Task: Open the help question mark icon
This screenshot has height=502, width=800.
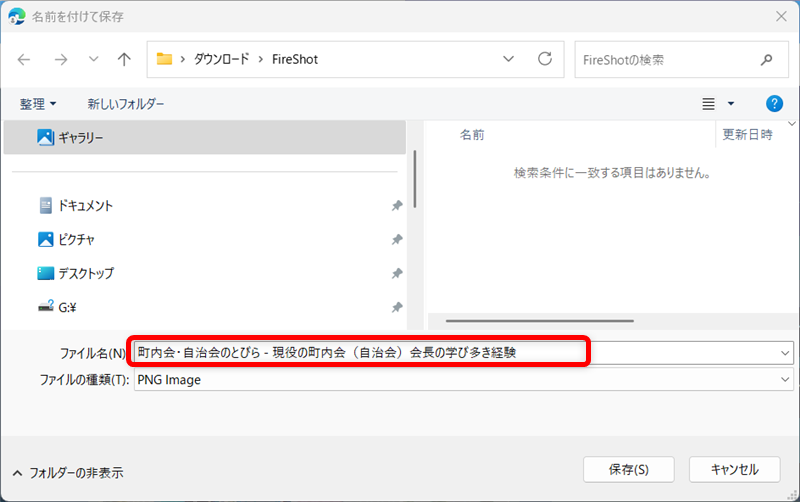Action: click(x=773, y=103)
